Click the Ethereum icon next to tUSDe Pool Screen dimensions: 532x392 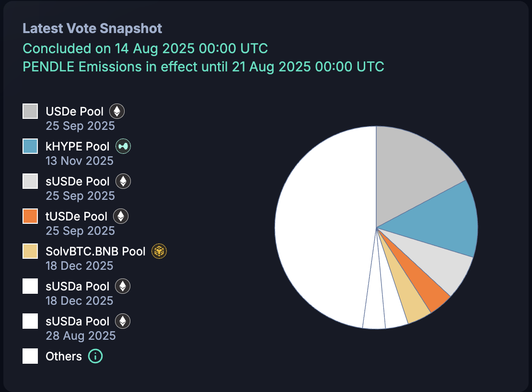pyautogui.click(x=121, y=217)
